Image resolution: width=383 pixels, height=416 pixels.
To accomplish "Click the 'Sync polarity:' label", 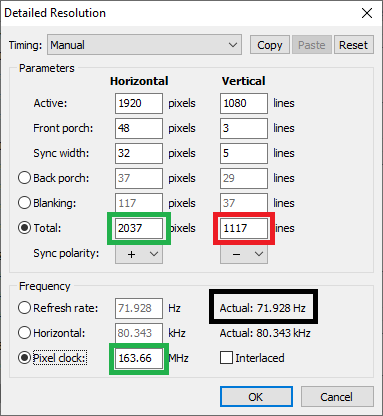I will 66,253.
